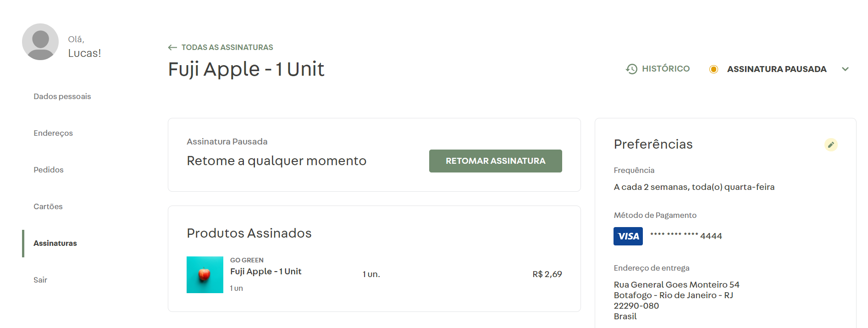Go to Endereços in the sidebar
Screen dimensions: 868x328
click(x=53, y=133)
